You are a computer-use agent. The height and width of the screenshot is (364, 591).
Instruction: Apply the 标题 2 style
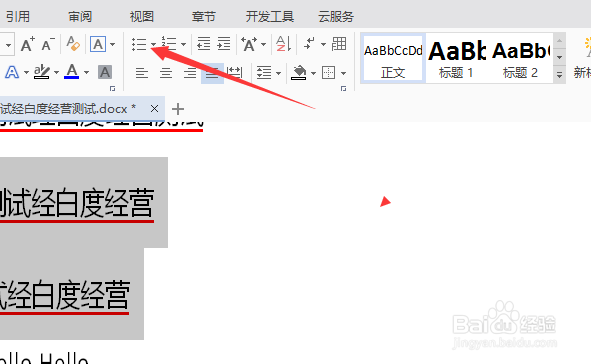521,58
